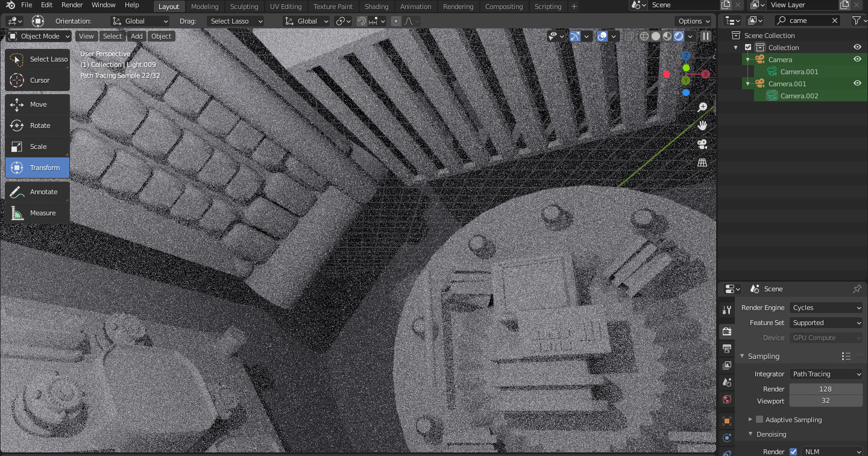The width and height of the screenshot is (868, 456).
Task: Switch to material preview shading
Action: (667, 36)
